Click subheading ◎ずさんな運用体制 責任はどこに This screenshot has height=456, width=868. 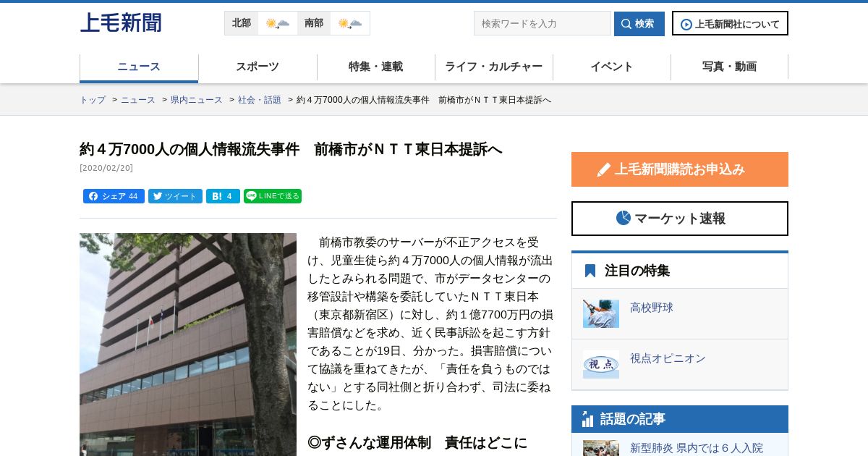(x=417, y=442)
